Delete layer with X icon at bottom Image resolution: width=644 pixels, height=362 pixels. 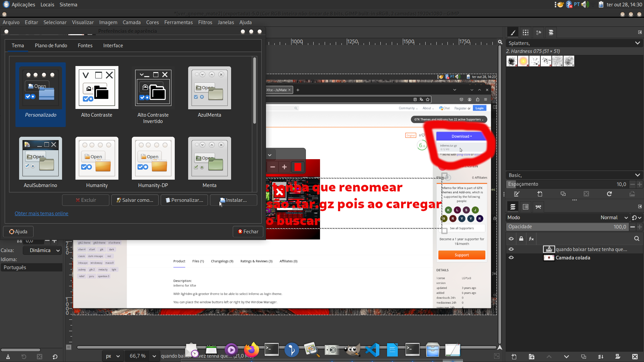(x=635, y=357)
